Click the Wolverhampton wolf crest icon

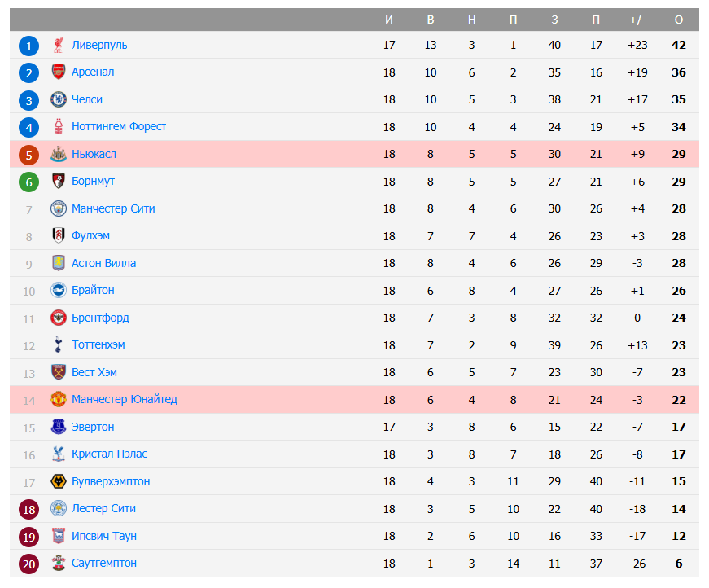click(58, 482)
